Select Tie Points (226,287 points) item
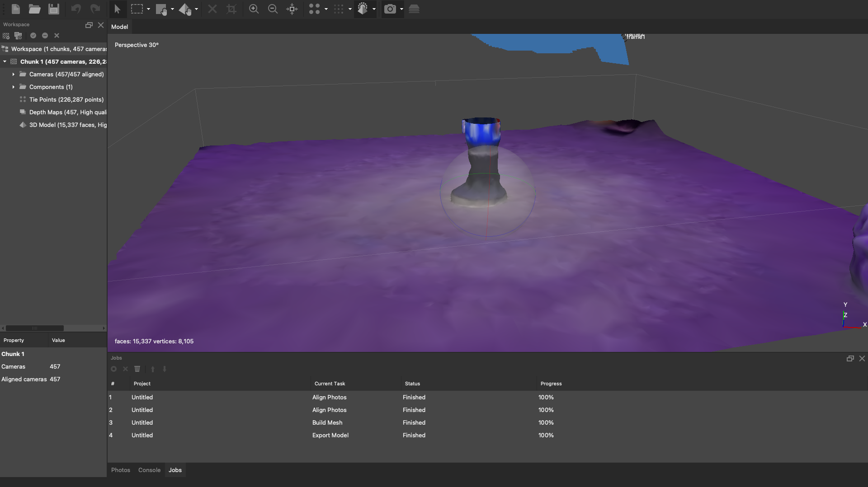The height and width of the screenshot is (487, 868). (x=66, y=99)
